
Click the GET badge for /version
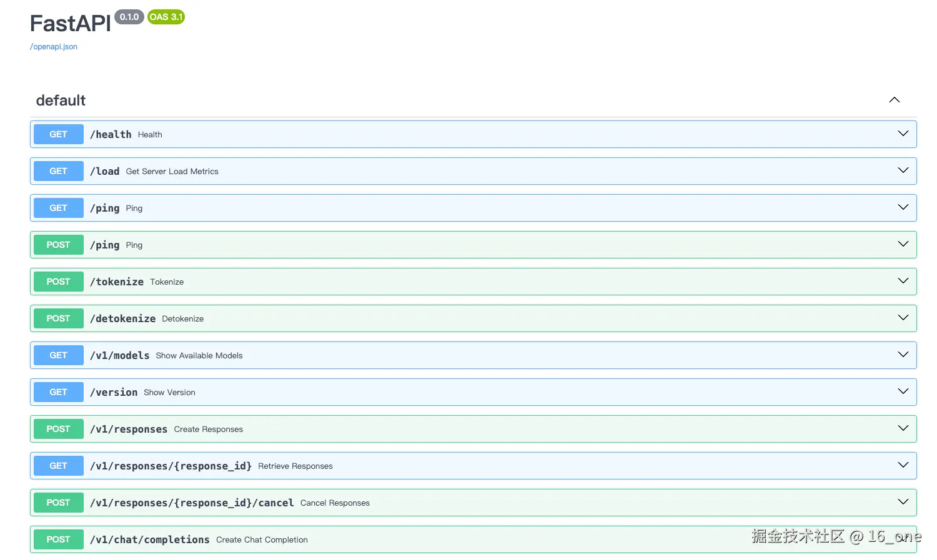point(58,392)
